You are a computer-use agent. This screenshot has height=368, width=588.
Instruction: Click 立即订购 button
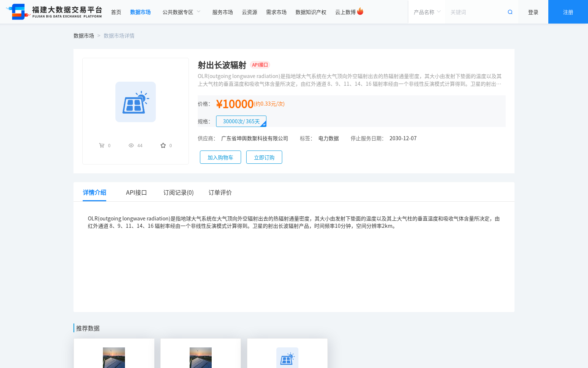[x=264, y=157]
